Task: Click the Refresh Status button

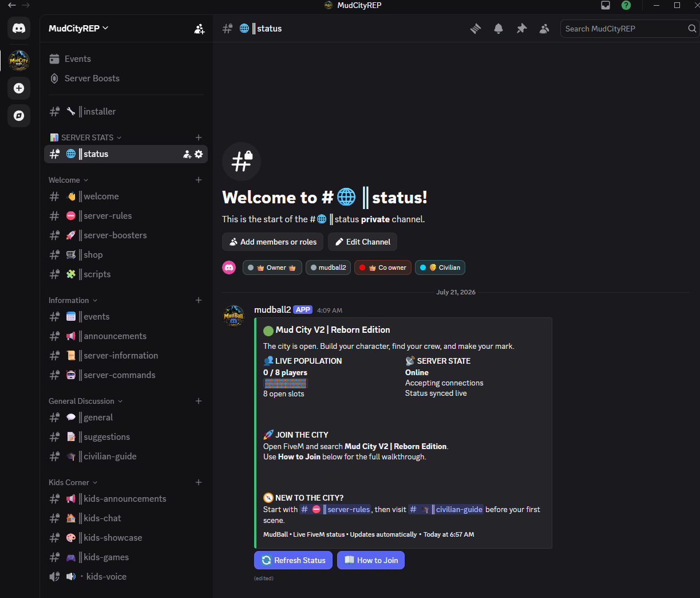Action: click(x=293, y=560)
